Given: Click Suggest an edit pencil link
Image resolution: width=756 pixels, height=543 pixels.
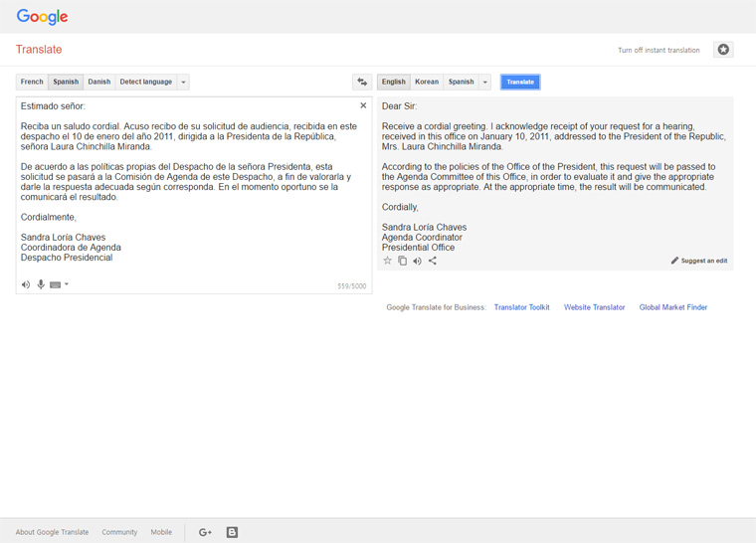Looking at the screenshot, I should (699, 261).
